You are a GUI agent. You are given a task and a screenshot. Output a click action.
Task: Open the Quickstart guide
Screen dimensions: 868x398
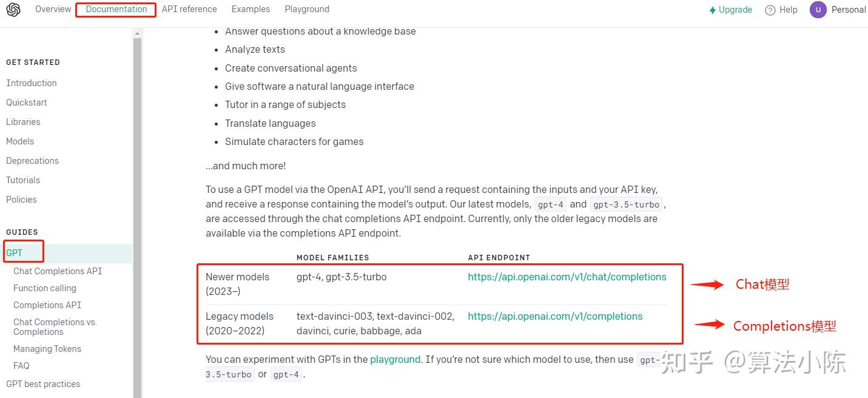[27, 102]
